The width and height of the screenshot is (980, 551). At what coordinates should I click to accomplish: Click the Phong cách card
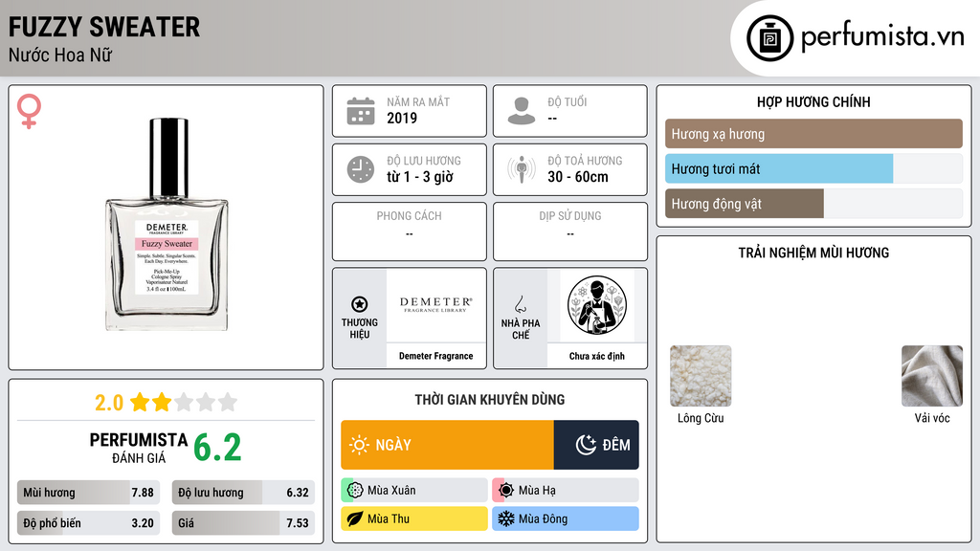click(410, 231)
